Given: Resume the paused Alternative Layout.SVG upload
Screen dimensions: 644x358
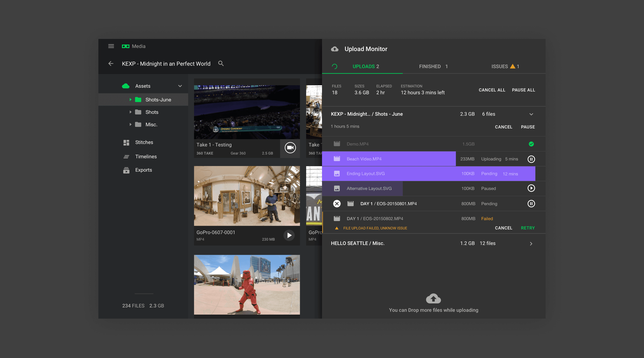Looking at the screenshot, I should point(531,188).
